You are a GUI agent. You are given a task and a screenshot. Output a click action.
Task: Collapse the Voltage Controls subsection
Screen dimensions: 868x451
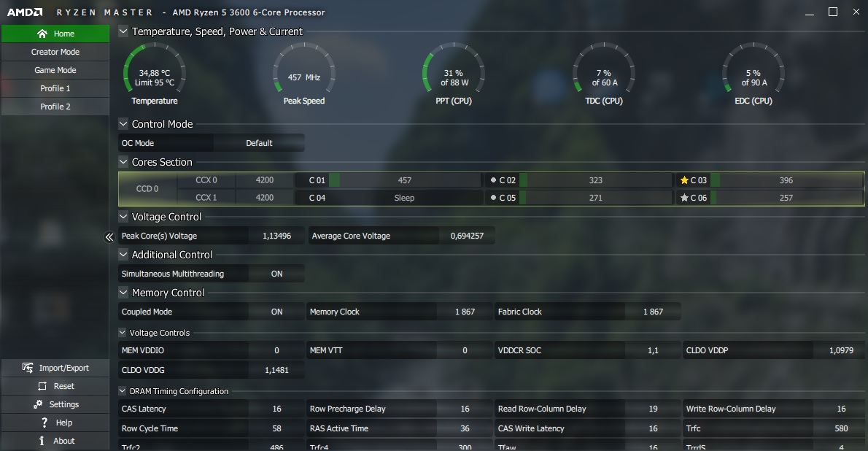point(123,333)
